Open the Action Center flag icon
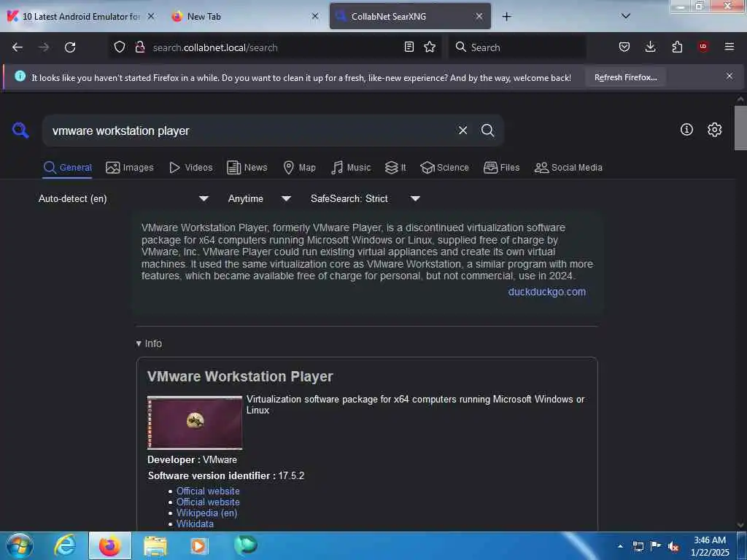 pos(656,546)
